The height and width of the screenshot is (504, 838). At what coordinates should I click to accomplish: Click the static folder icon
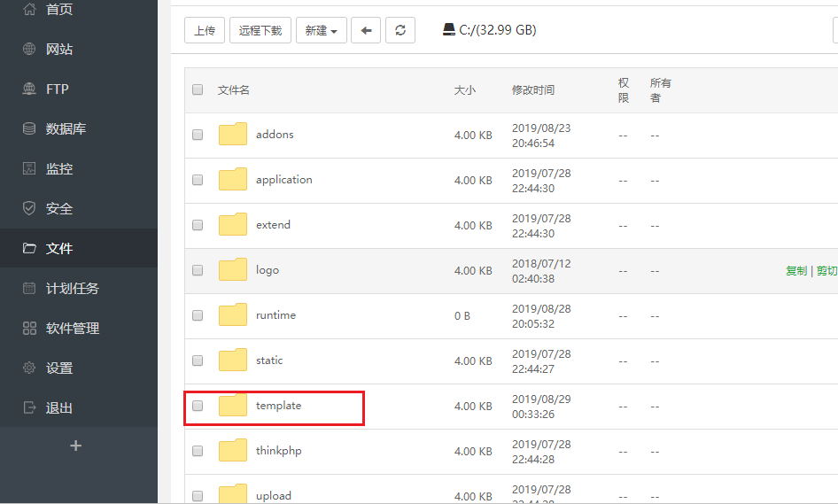233,361
